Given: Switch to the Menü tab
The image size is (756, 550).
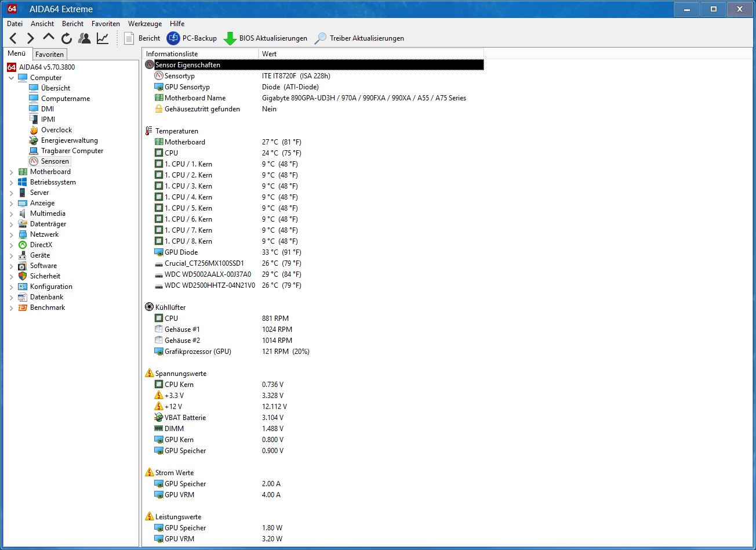Looking at the screenshot, I should (x=17, y=53).
